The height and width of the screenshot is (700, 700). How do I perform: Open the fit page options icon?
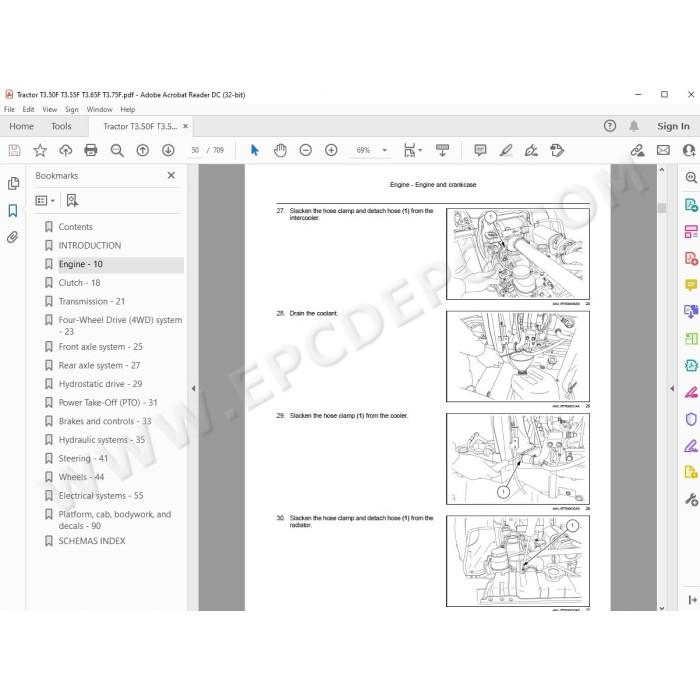pos(412,150)
